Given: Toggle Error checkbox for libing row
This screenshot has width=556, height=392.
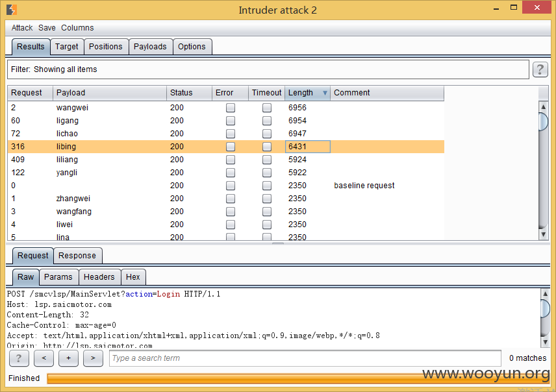Looking at the screenshot, I should [231, 147].
